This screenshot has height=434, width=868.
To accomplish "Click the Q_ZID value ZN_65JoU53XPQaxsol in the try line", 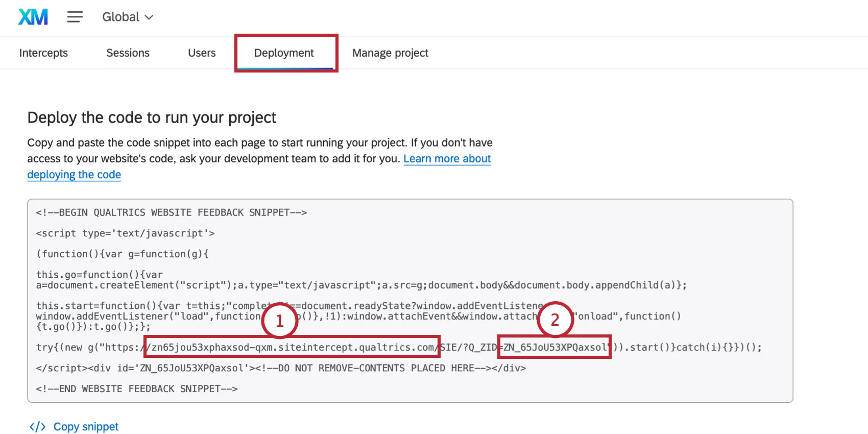I will (x=556, y=347).
